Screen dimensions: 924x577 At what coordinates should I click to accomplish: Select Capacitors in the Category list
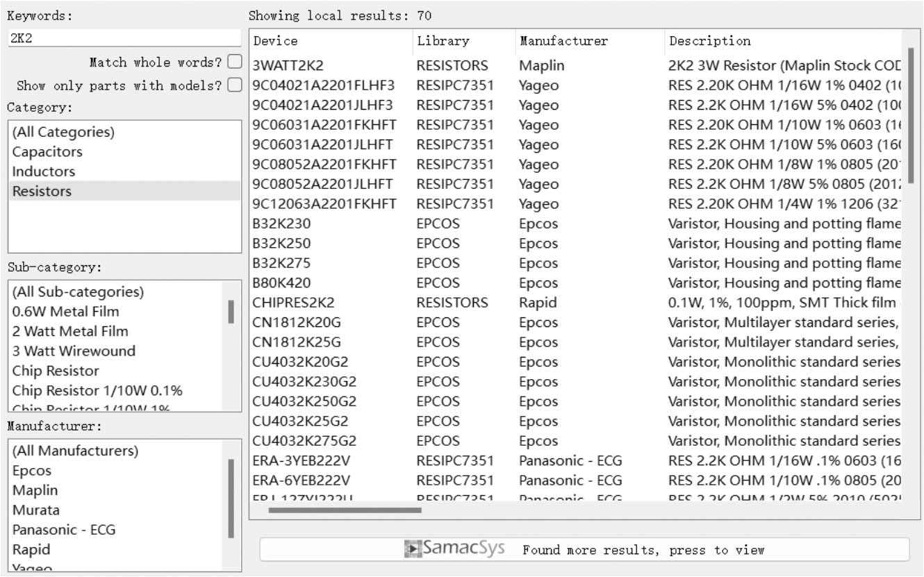click(47, 151)
